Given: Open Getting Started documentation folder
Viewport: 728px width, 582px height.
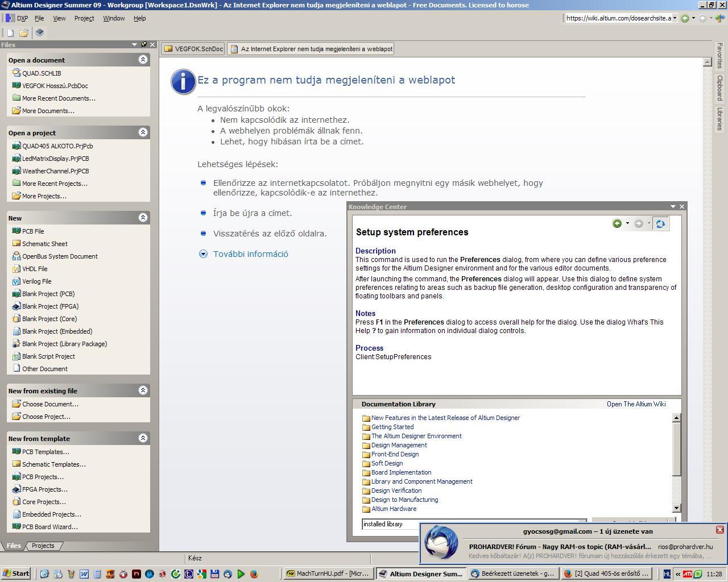Looking at the screenshot, I should [x=392, y=427].
